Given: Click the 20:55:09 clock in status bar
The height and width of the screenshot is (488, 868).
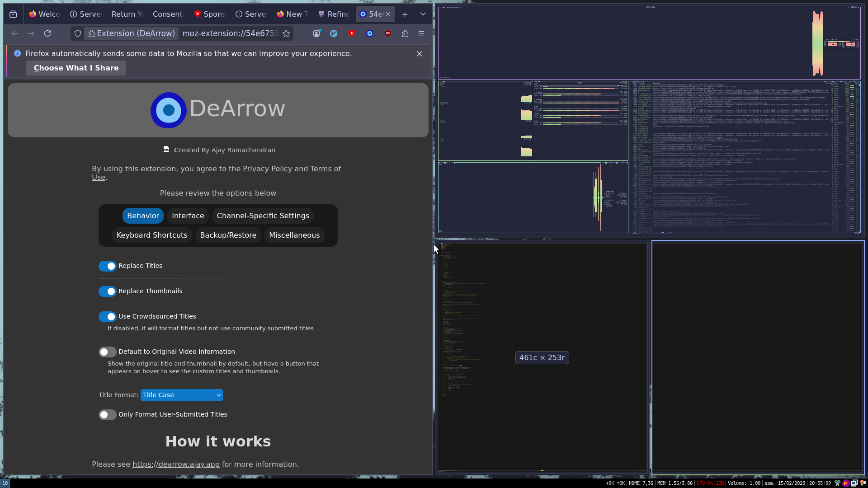Looking at the screenshot, I should (x=820, y=483).
